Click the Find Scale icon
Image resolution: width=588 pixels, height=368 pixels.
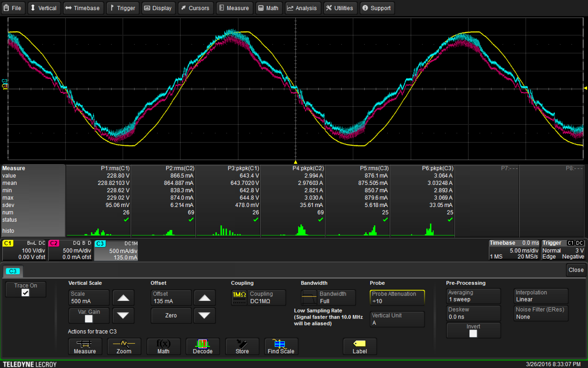(x=281, y=347)
